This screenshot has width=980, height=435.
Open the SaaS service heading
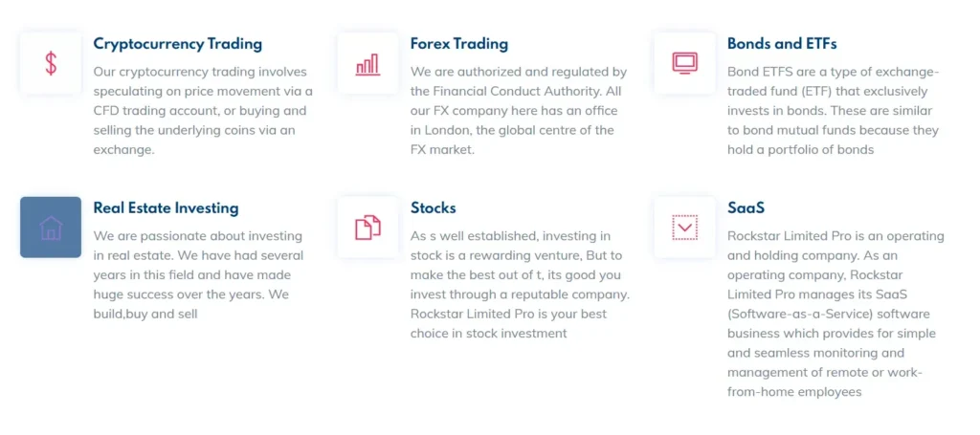[746, 208]
